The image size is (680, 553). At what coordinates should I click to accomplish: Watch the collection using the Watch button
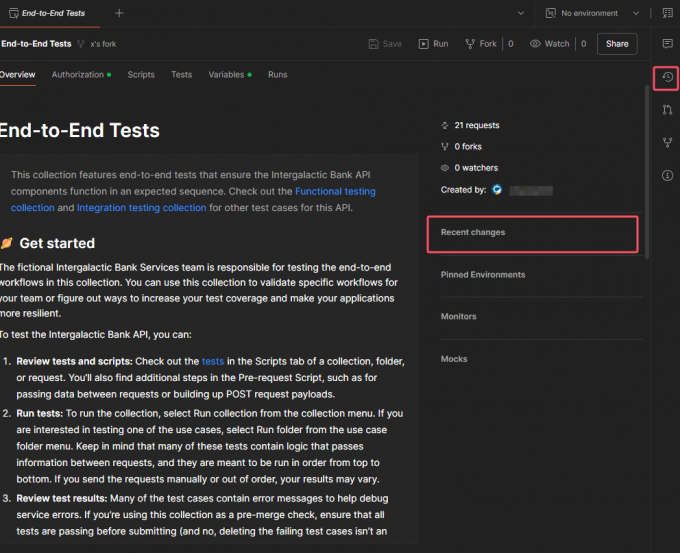click(549, 44)
